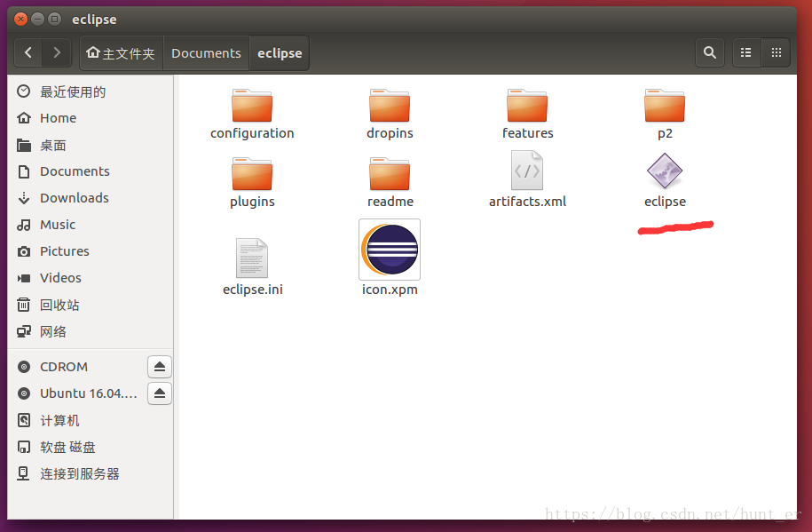Screen dimensions: 812x532
Task: Open Downloads in the sidebar
Action: [91, 198]
